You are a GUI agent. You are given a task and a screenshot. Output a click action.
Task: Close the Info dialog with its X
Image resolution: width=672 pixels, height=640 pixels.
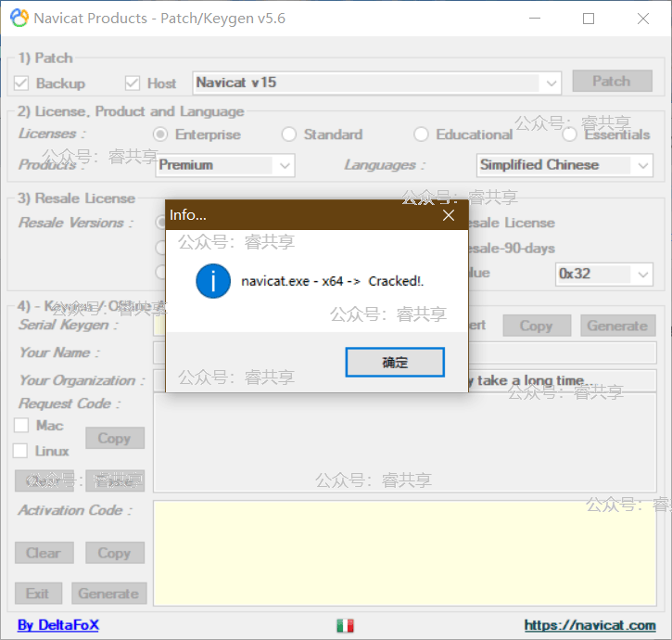449,215
